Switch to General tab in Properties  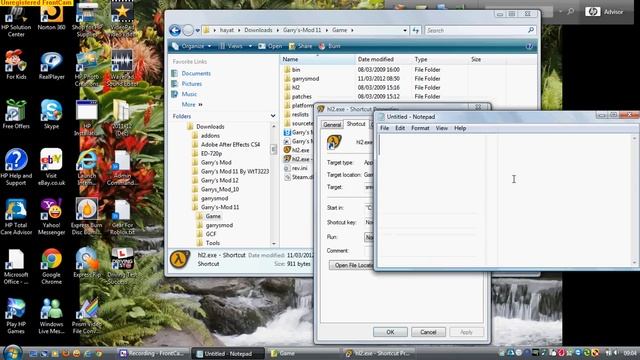(332, 124)
